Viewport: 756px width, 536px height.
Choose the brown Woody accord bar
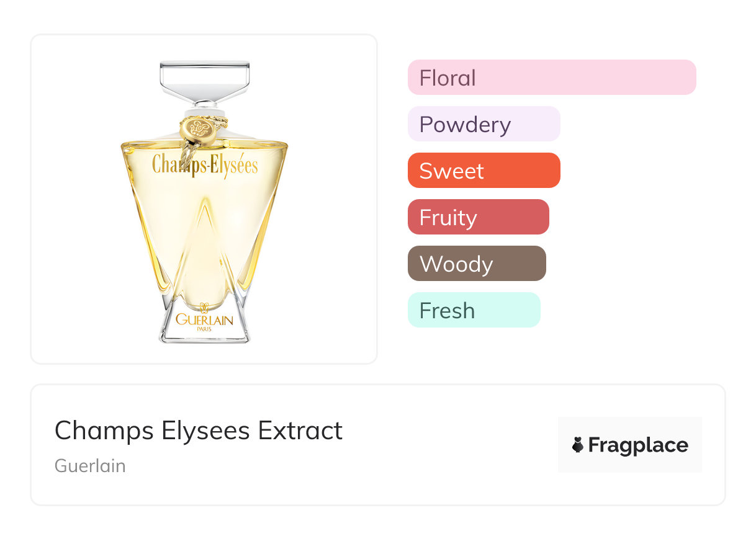point(476,264)
